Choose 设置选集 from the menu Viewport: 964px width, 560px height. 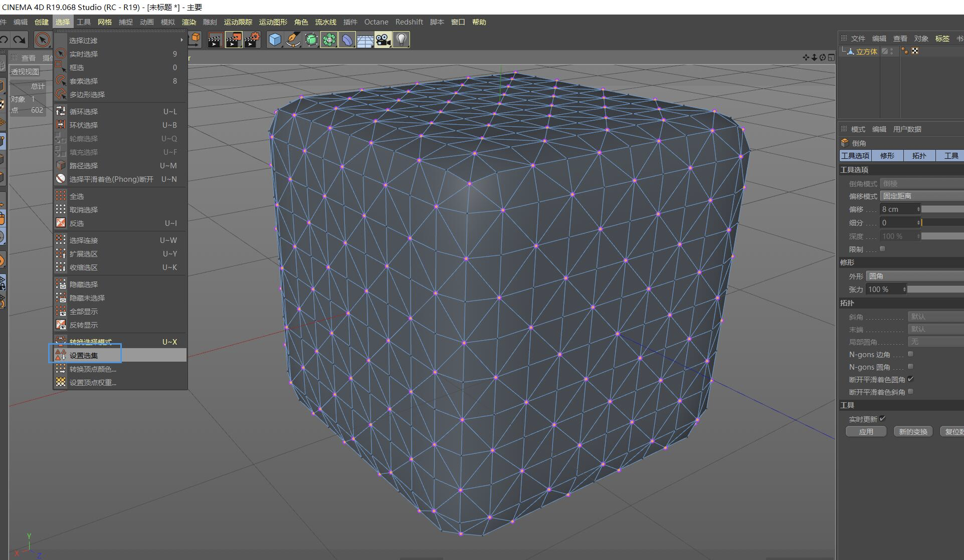(84, 356)
